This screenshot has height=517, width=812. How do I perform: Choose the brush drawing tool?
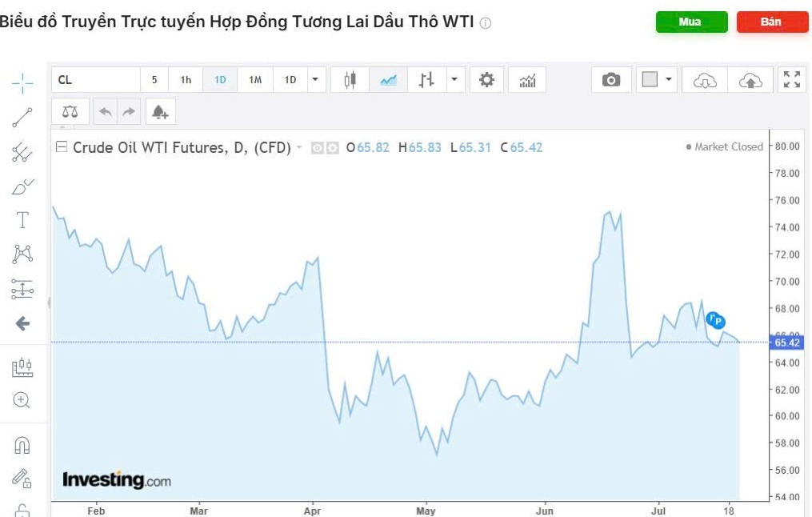22,186
